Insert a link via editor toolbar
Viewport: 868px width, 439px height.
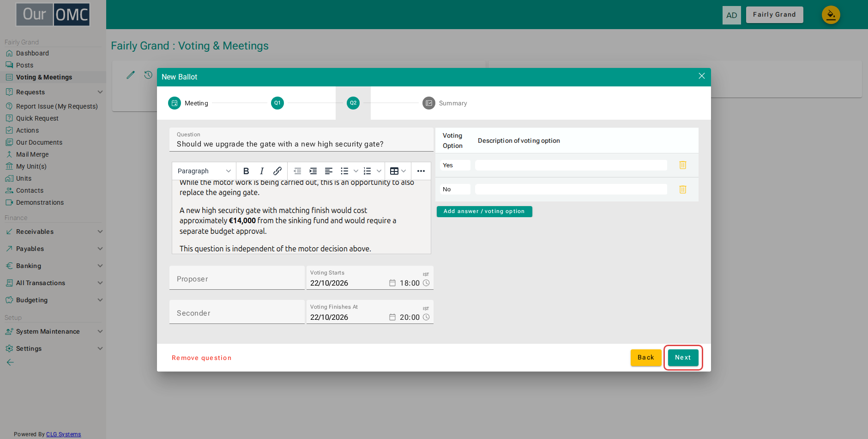[277, 171]
